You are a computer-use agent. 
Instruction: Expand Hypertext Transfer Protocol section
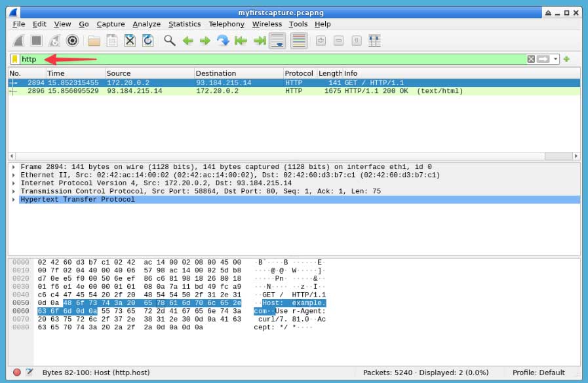[x=14, y=200]
